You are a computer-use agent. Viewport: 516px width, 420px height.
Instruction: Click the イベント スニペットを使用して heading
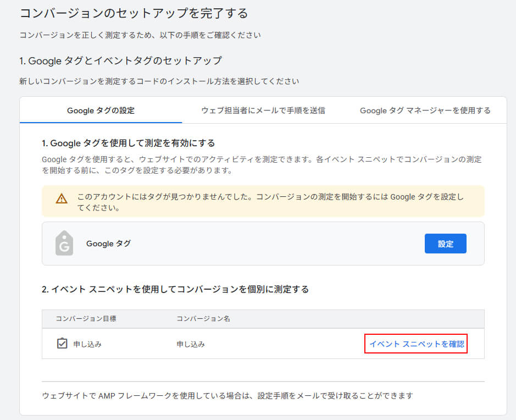pos(175,289)
